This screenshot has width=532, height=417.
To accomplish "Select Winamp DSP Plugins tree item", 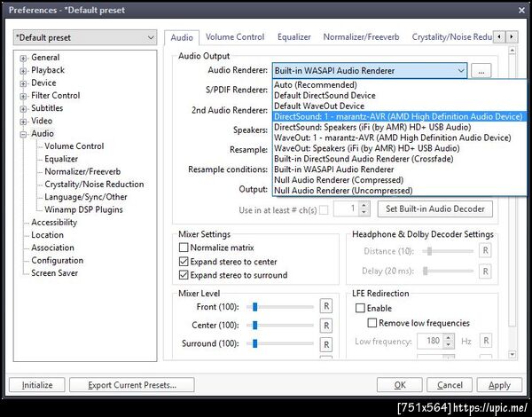I will [x=83, y=209].
